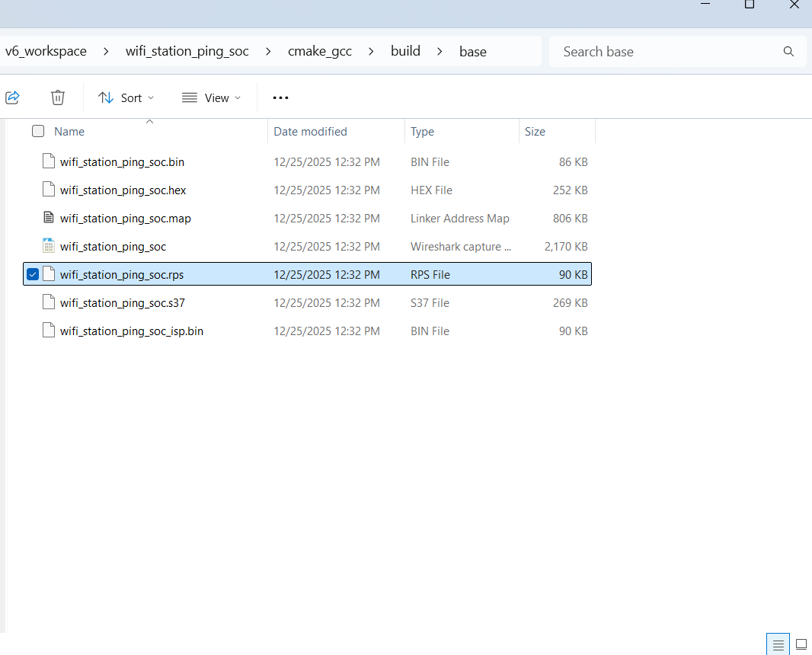Screen dimensions: 812x655
Task: Check the box next to wifi_station_ping_soc.bin
Action: point(32,161)
